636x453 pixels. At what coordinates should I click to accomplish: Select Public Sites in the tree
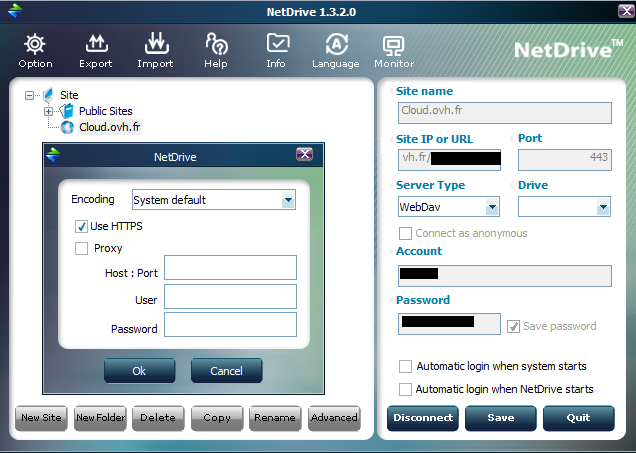click(x=105, y=111)
